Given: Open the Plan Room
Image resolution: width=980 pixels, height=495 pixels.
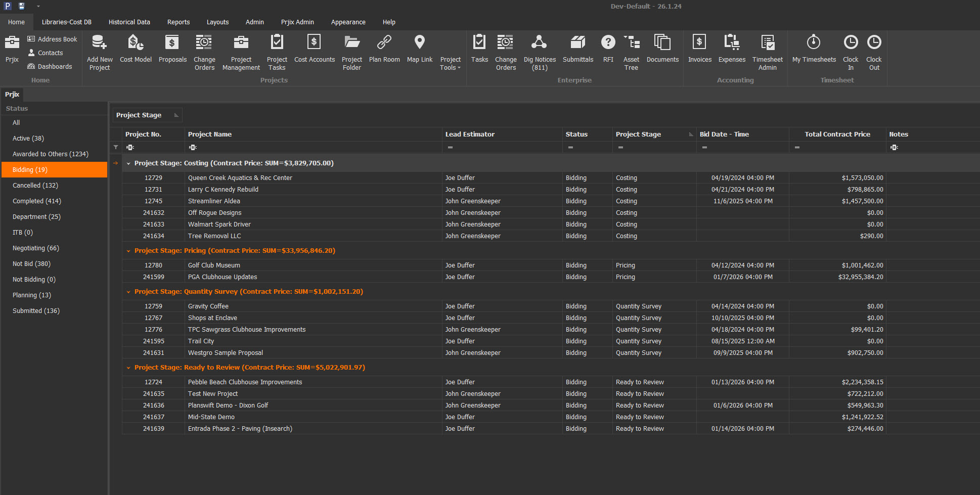Looking at the screenshot, I should pyautogui.click(x=384, y=50).
